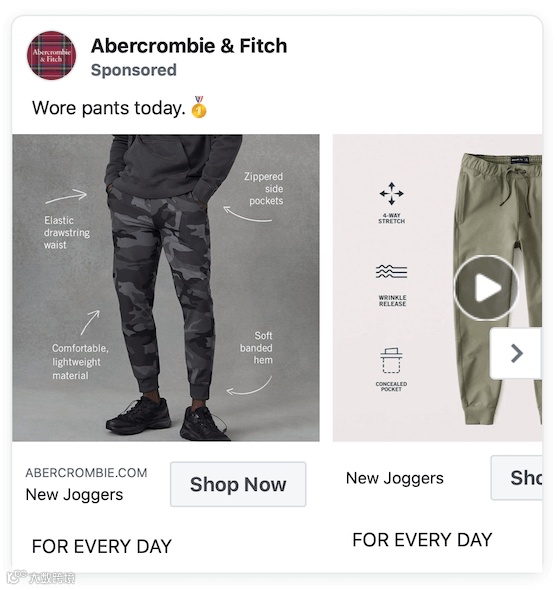
Task: Open the ABERCROMBIE.COM domain link
Action: pyautogui.click(x=86, y=473)
